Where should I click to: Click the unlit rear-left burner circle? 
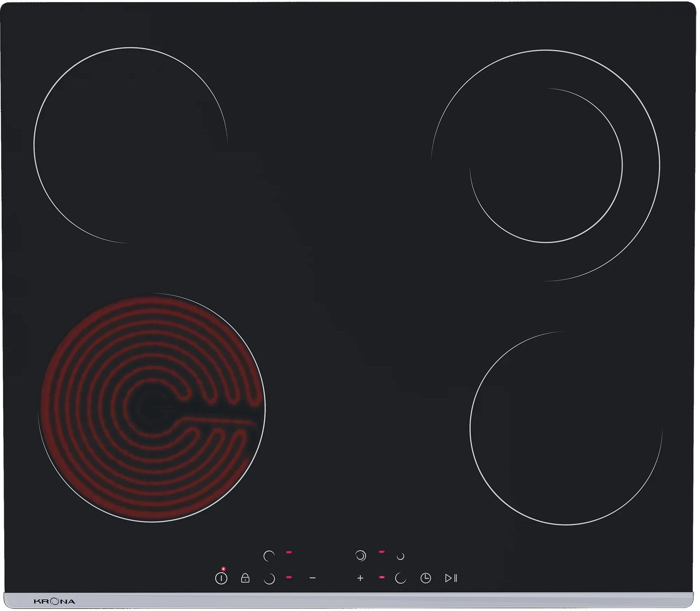131,145
